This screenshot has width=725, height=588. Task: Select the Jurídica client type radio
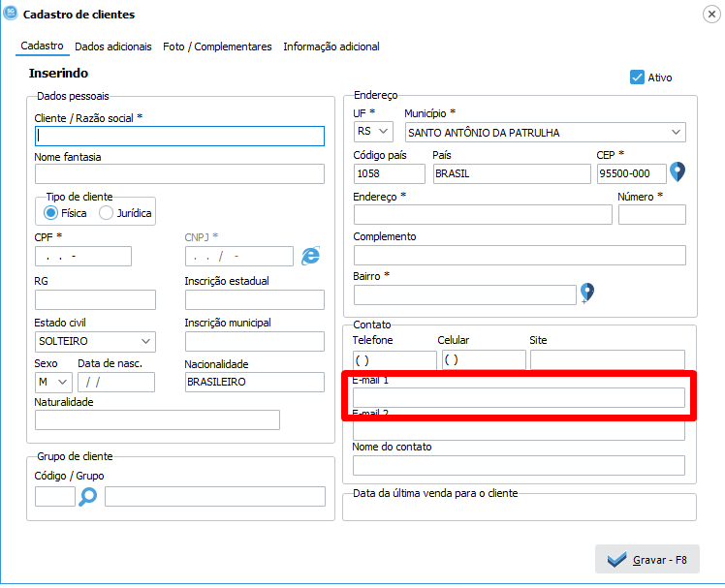click(107, 213)
